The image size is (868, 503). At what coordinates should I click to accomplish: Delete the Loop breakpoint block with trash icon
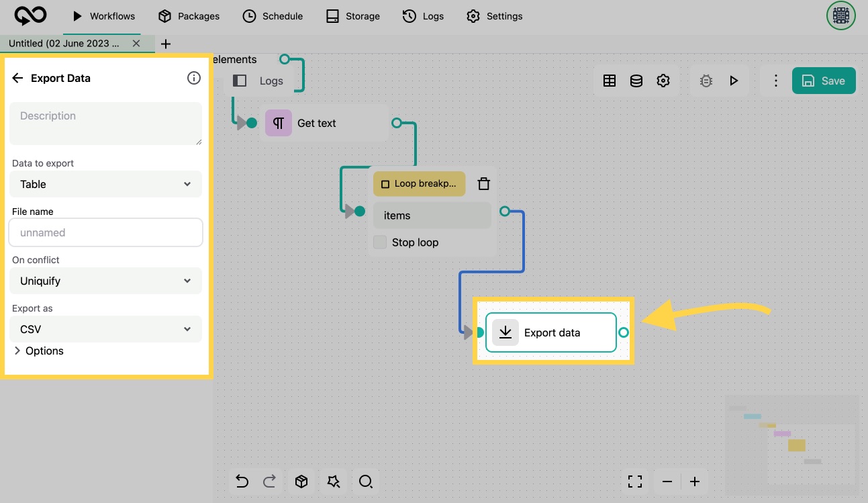pos(483,183)
